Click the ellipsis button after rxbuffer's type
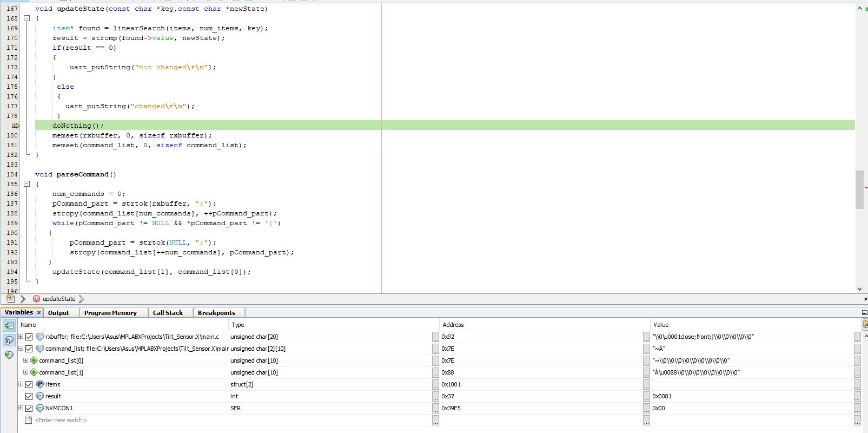Image resolution: width=868 pixels, height=433 pixels. (x=435, y=337)
